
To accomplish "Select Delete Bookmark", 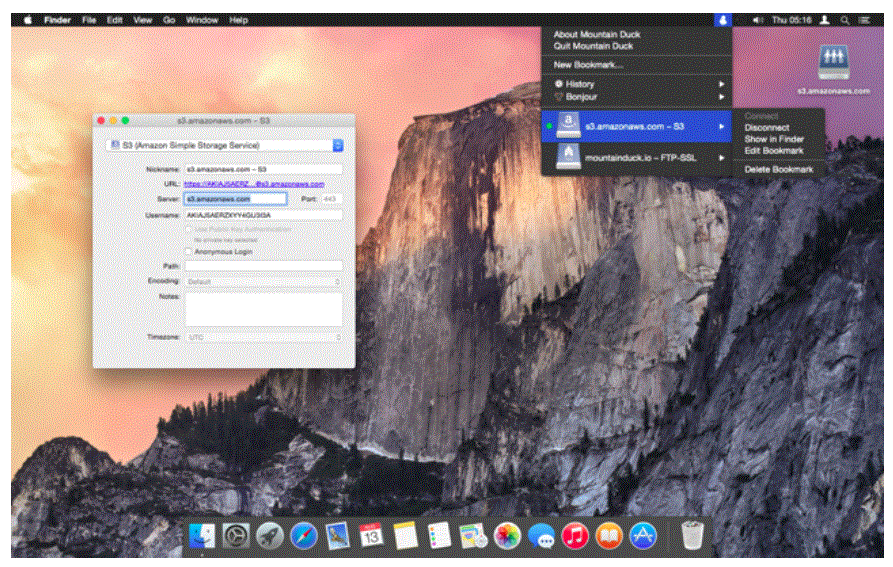I will click(779, 169).
